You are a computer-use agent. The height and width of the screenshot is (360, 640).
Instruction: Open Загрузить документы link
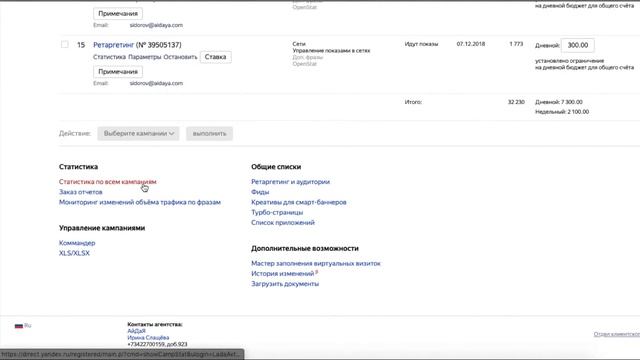285,284
